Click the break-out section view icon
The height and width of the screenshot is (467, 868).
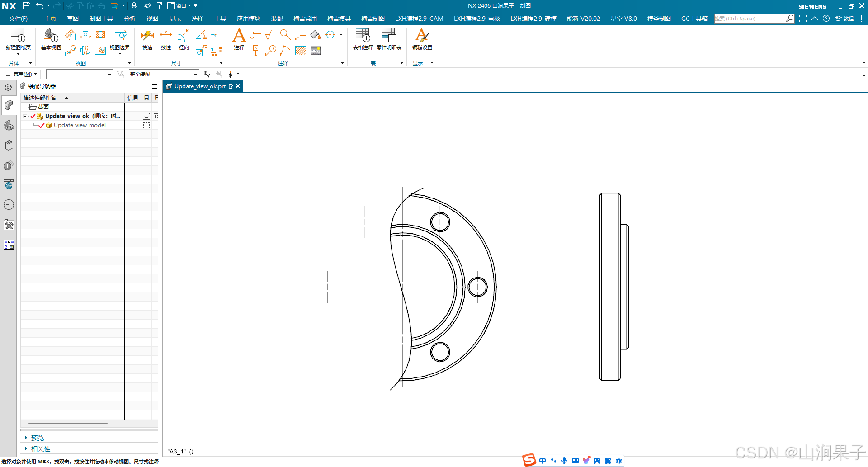(100, 51)
